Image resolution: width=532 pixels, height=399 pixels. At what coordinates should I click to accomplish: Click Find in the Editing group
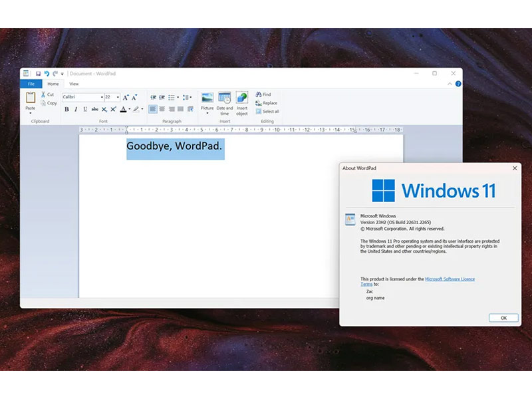pos(263,94)
